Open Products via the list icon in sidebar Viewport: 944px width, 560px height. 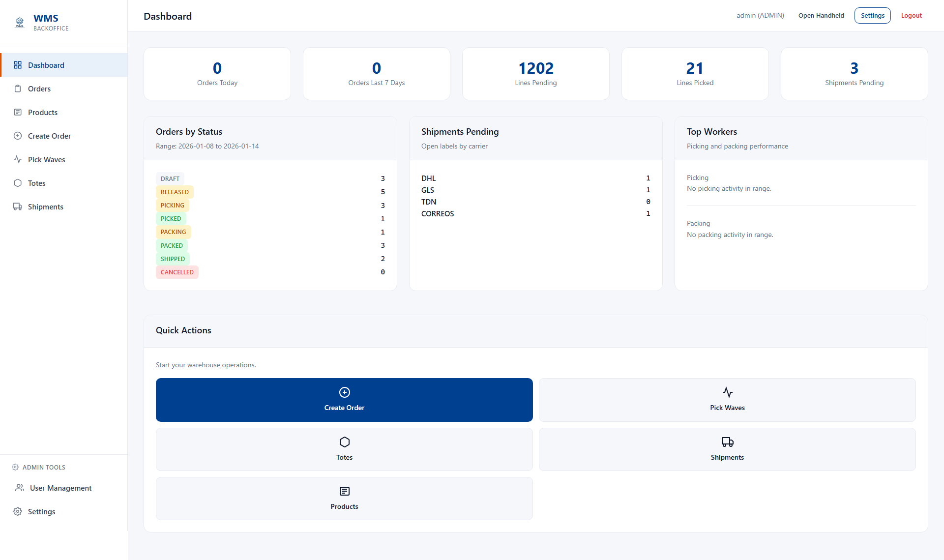point(18,112)
